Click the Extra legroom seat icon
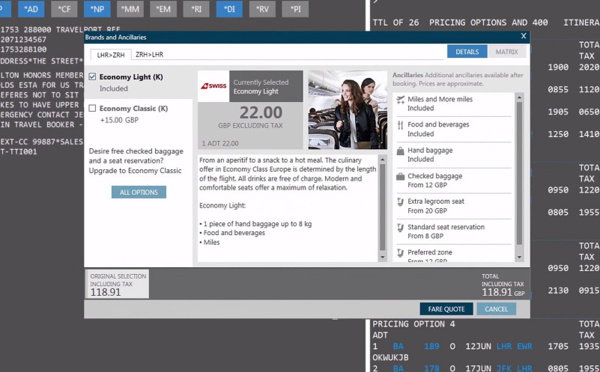This screenshot has height=372, width=600. click(400, 202)
